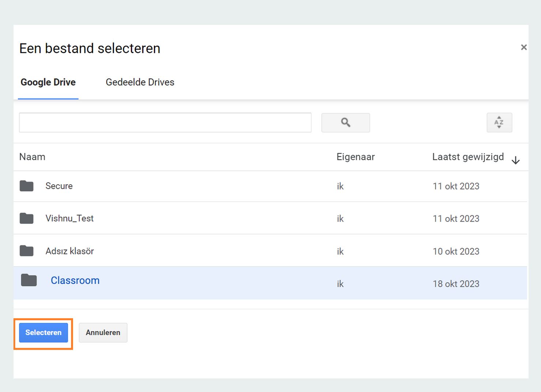Click the owner cell in Vishnu_Test row

[340, 219]
